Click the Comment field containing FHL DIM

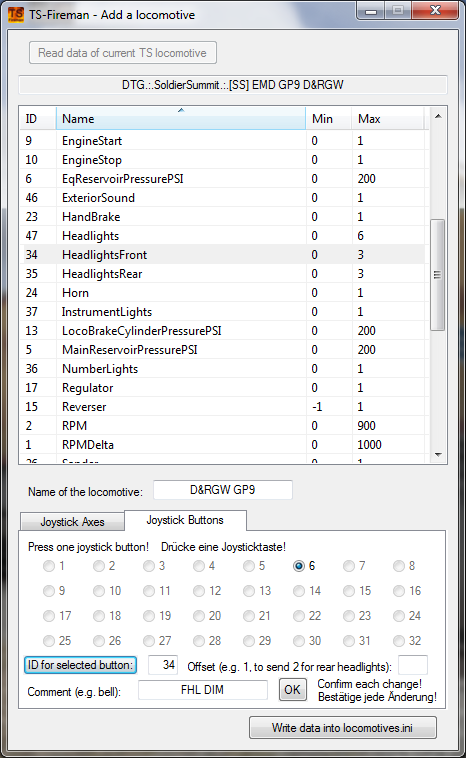click(203, 690)
